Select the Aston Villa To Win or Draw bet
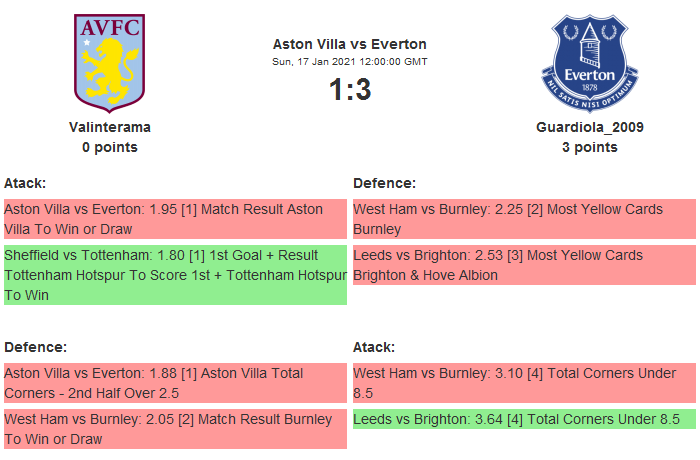This screenshot has width=700, height=460. pyautogui.click(x=175, y=220)
